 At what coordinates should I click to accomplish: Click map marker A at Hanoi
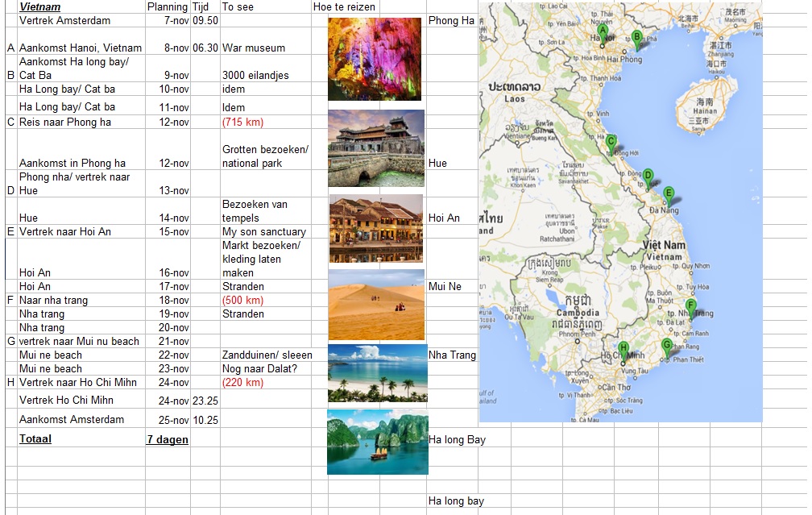602,34
